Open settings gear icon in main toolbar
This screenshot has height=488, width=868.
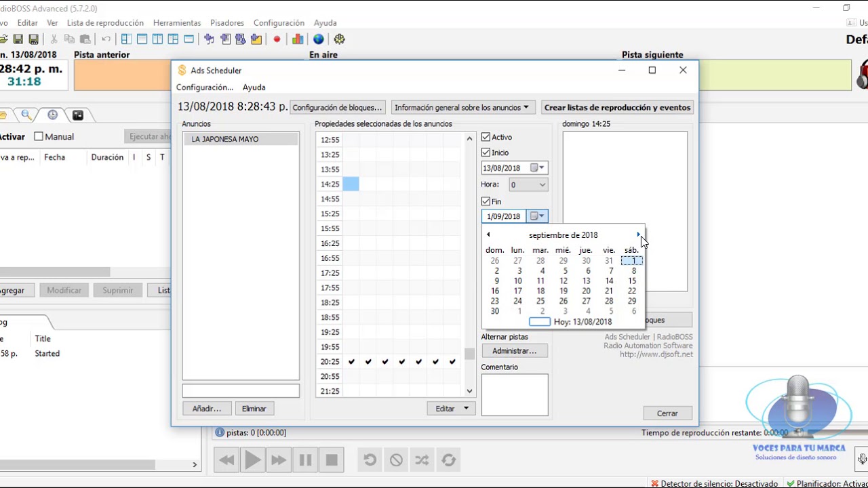pyautogui.click(x=340, y=39)
